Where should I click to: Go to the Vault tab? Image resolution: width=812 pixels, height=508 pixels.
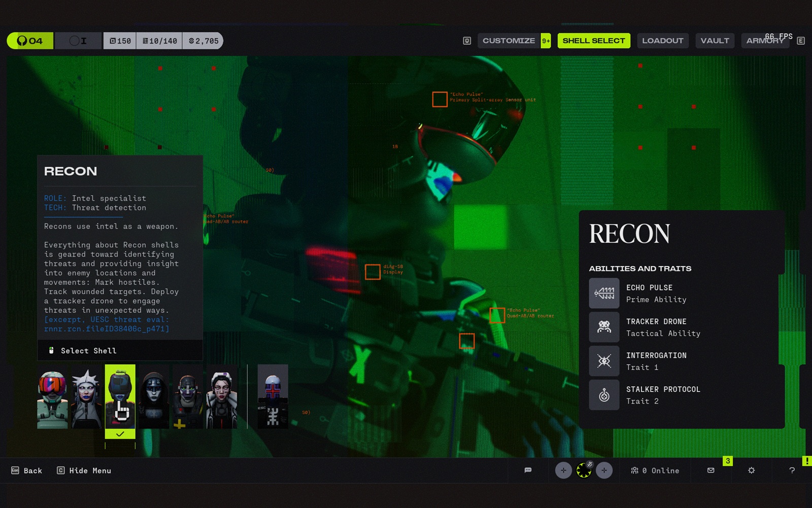(x=715, y=41)
